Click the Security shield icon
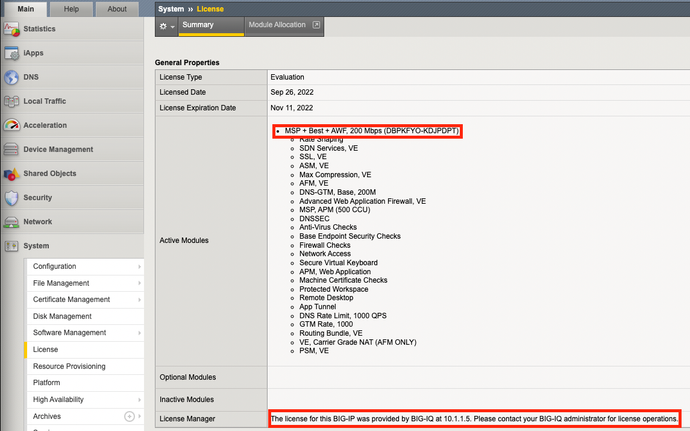690x431 pixels. [12, 197]
